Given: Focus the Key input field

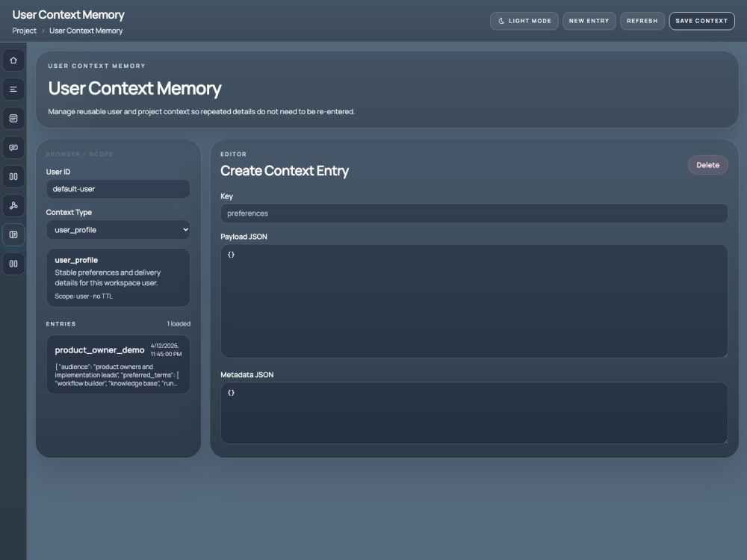Looking at the screenshot, I should (474, 214).
